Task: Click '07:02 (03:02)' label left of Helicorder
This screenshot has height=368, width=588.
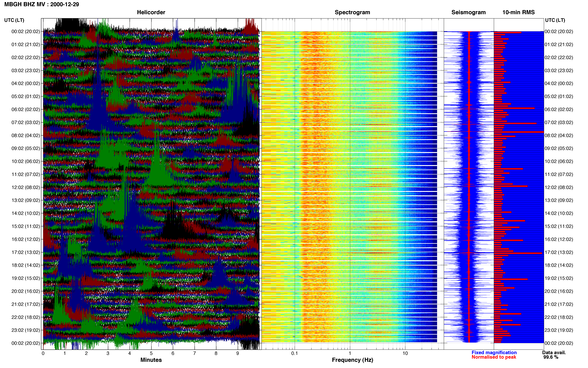Action: pos(26,122)
